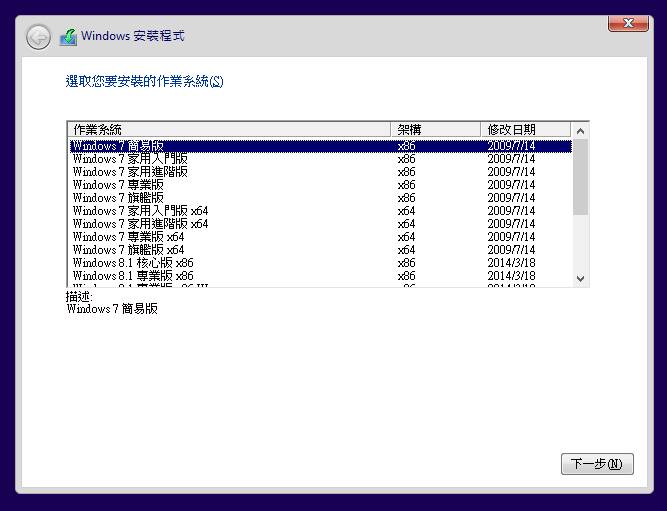Sort by 架構 column header
The width and height of the screenshot is (667, 511).
pos(436,129)
